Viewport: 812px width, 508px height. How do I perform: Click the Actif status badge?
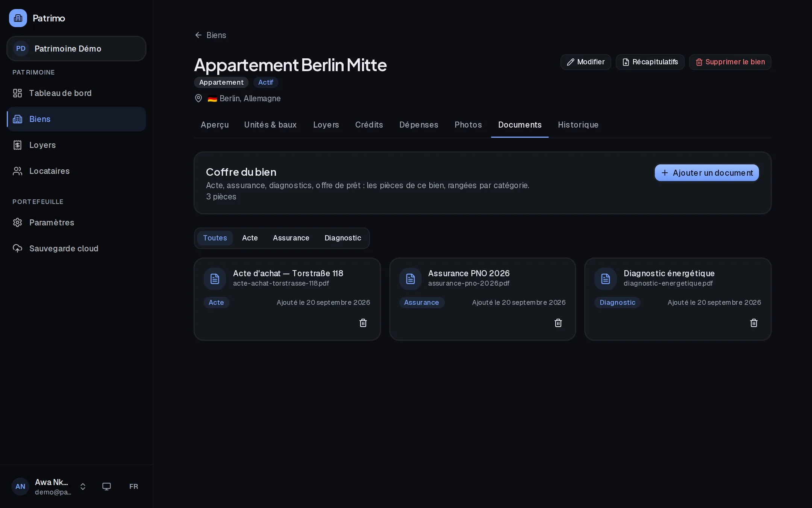(265, 82)
